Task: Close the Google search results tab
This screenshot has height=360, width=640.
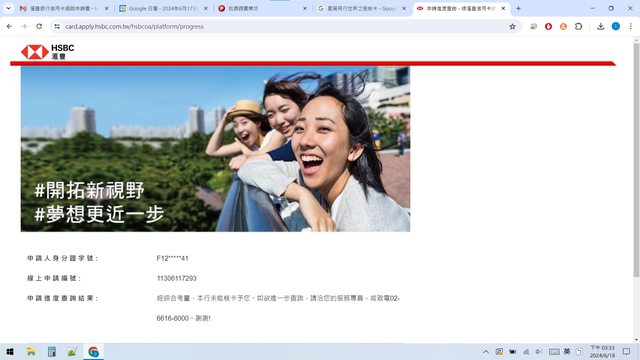Action: 404,8
